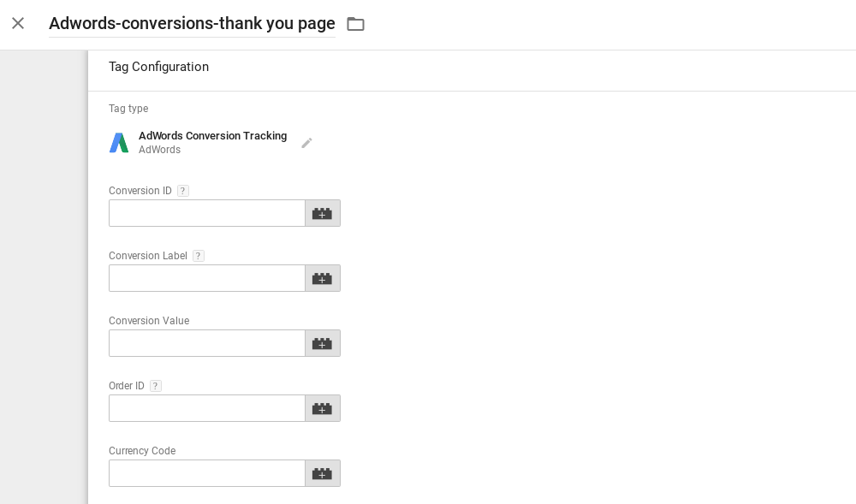Click the tag name title field

192,23
